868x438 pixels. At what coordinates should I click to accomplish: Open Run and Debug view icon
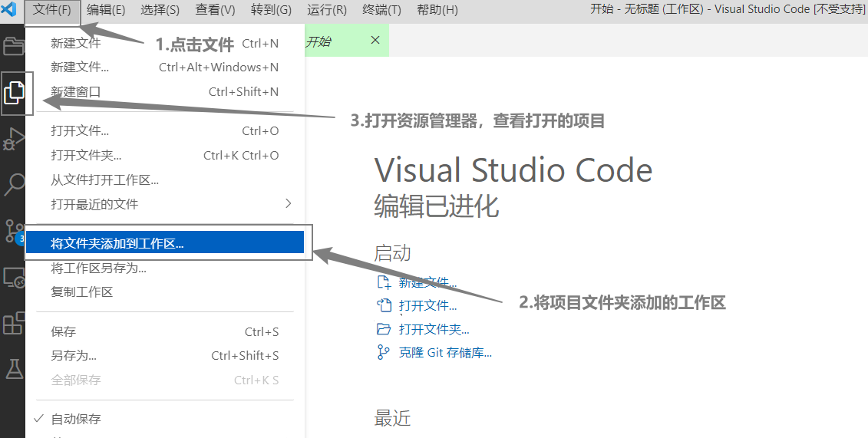pos(14,139)
